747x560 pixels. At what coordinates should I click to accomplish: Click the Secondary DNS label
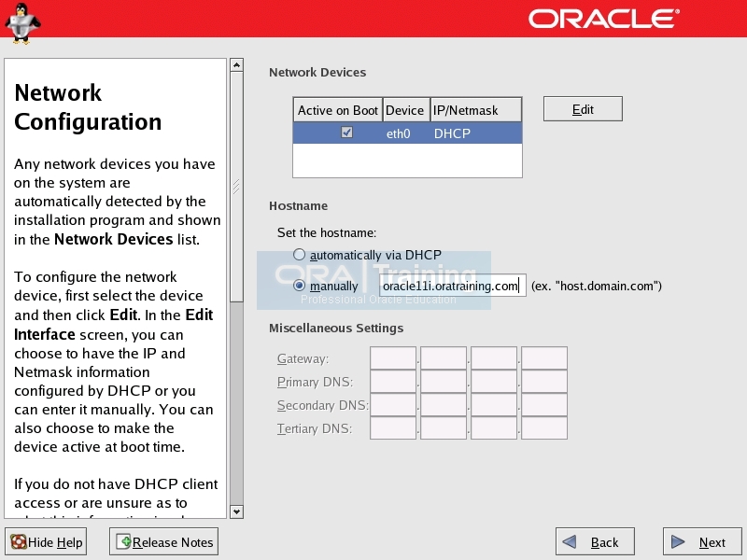click(x=322, y=405)
